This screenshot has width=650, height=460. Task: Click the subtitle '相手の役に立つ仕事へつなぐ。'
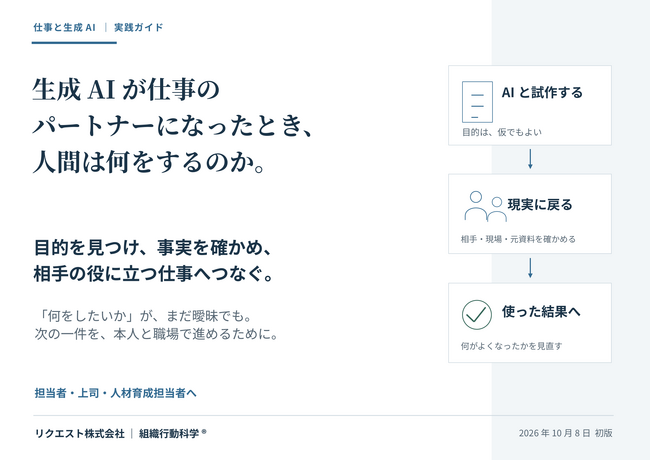[153, 274]
